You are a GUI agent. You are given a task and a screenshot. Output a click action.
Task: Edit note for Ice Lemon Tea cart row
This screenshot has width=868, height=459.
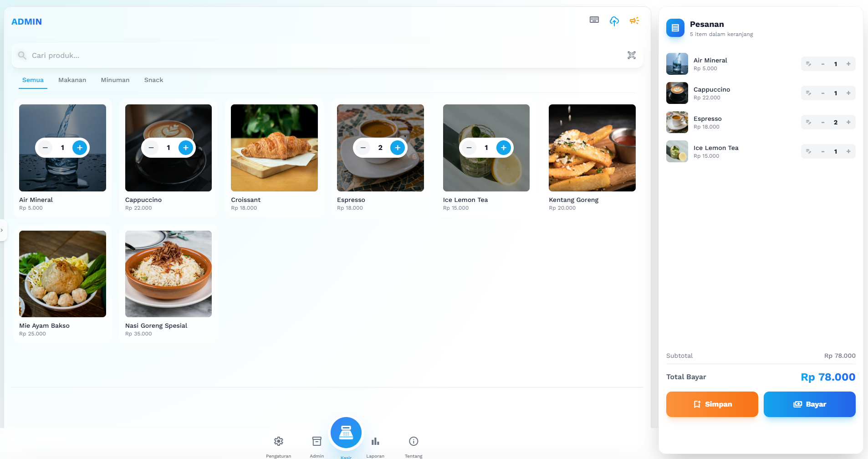809,151
